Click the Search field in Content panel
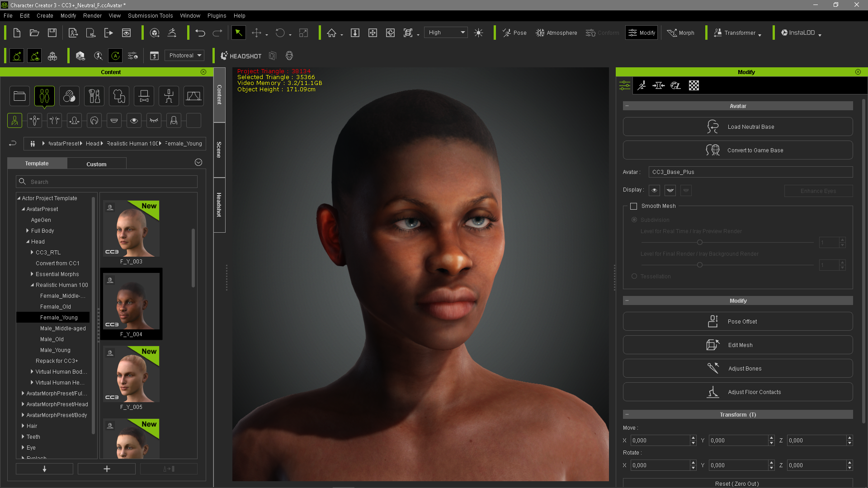 click(x=107, y=182)
